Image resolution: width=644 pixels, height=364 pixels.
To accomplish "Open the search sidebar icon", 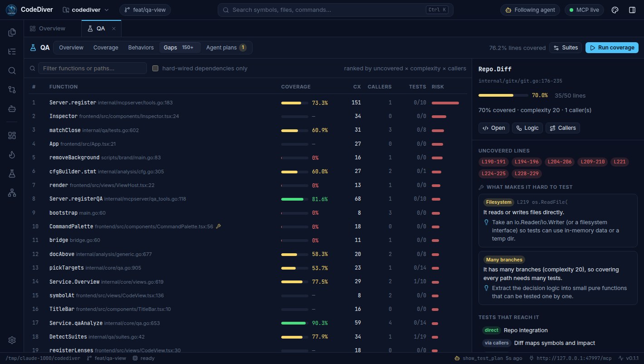I will (12, 70).
